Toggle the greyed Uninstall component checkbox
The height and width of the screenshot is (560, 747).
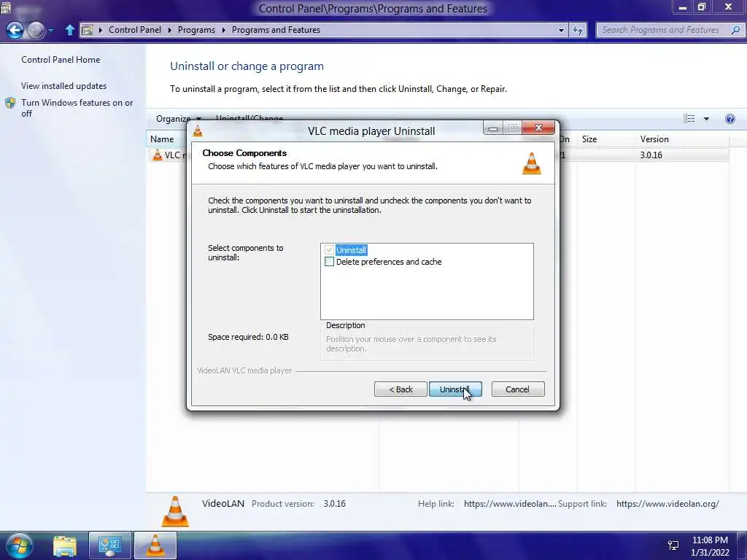click(329, 250)
